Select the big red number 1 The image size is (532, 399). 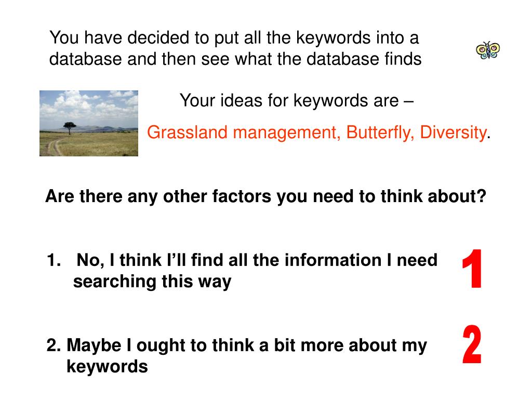472,269
